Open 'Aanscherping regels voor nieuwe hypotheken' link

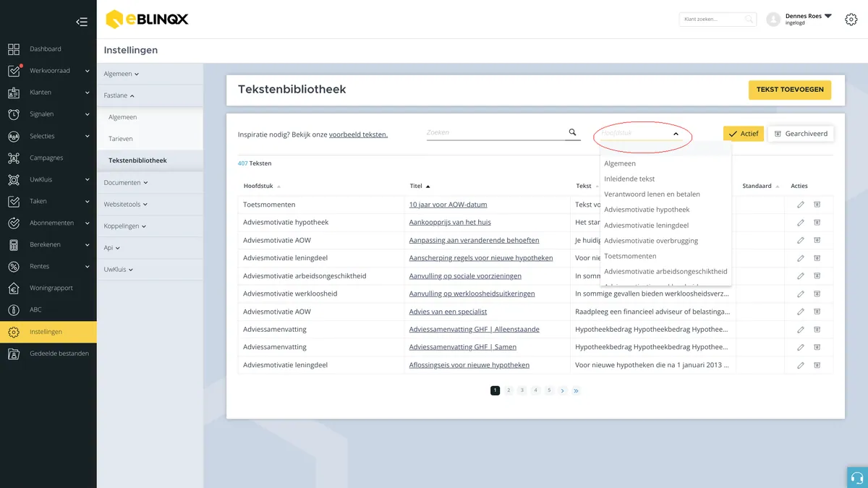point(481,258)
